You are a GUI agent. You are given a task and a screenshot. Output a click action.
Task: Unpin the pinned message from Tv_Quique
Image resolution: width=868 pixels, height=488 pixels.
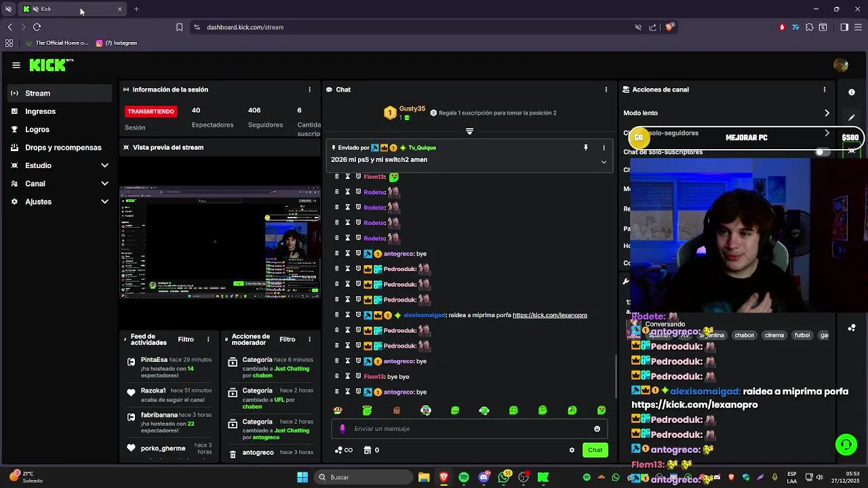pyautogui.click(x=586, y=148)
